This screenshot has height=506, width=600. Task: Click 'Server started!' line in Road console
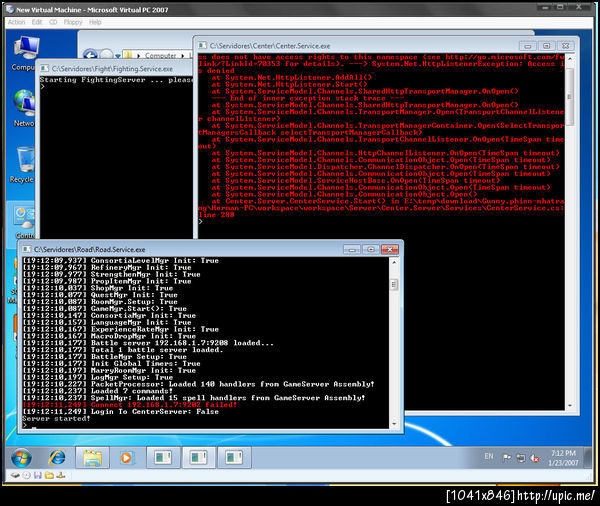pos(56,418)
